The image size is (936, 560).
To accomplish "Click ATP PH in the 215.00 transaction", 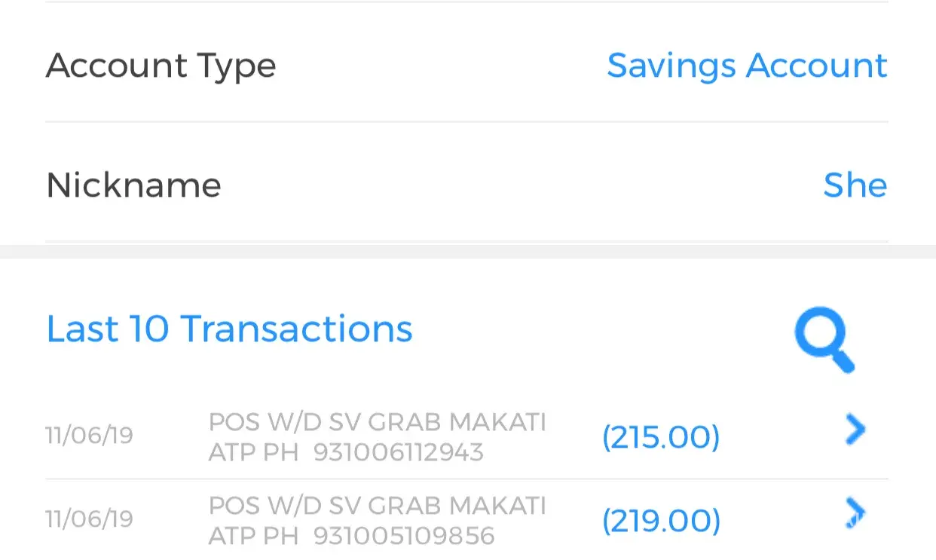I will point(253,452).
